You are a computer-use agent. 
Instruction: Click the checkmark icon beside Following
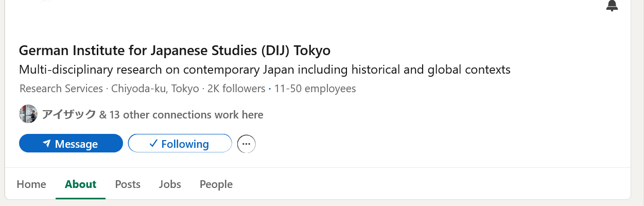tap(153, 144)
